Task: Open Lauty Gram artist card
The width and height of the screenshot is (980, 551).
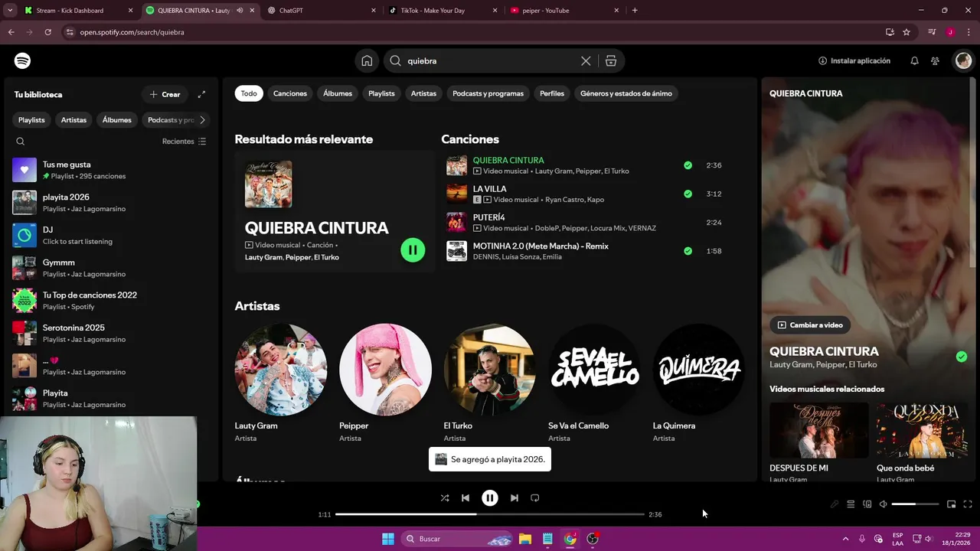Action: point(281,382)
